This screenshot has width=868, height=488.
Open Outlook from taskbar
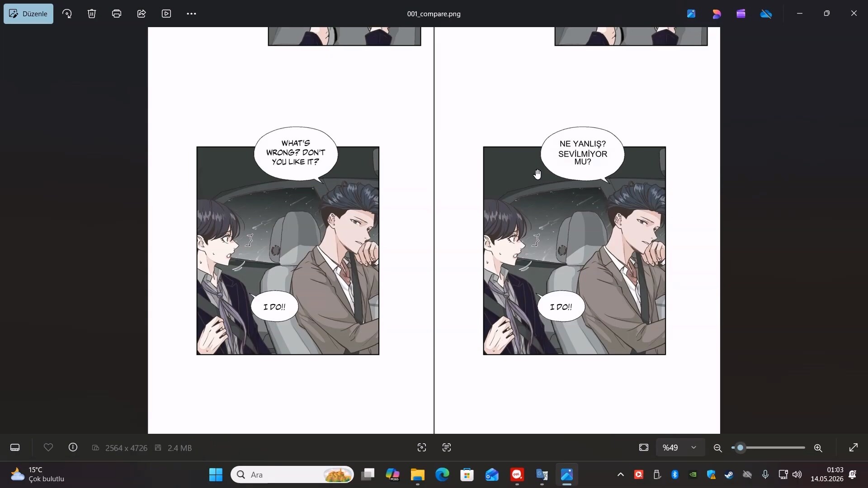(x=492, y=474)
